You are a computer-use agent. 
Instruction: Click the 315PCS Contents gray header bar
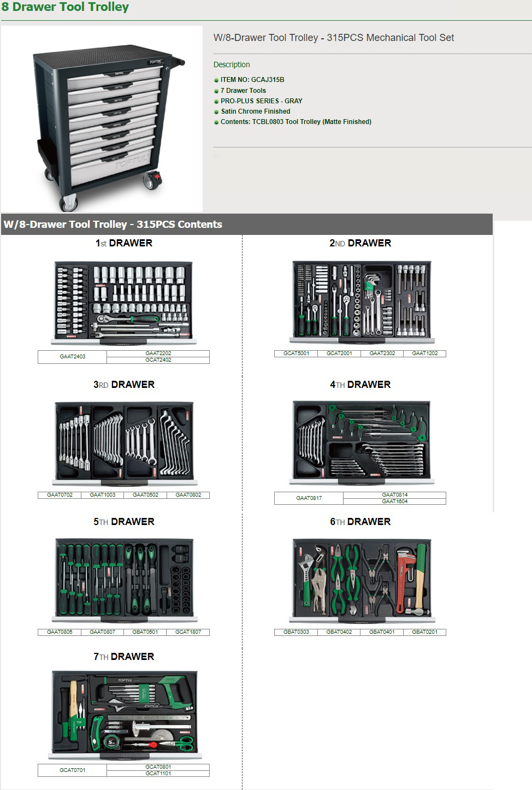(x=247, y=225)
